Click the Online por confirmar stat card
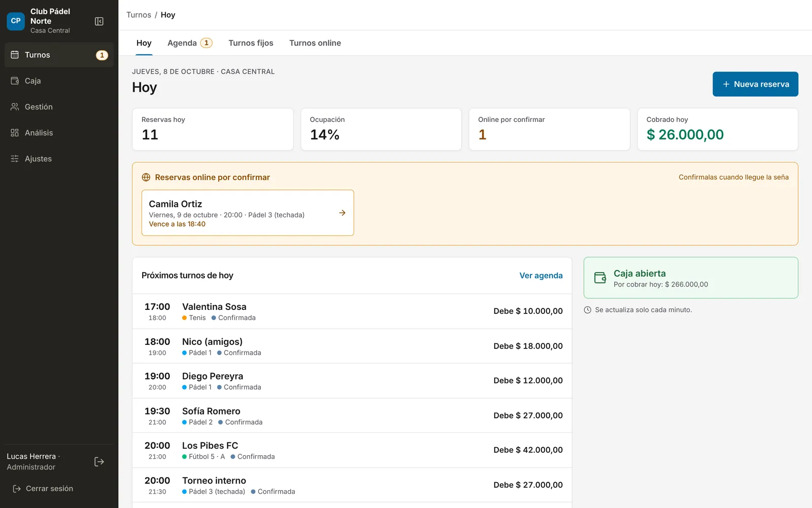 549,129
